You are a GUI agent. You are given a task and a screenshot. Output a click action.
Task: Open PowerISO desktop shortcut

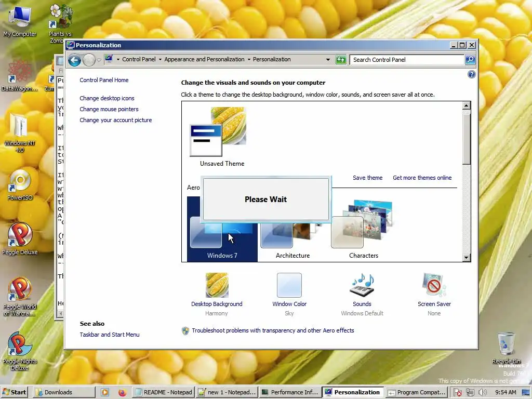click(20, 185)
